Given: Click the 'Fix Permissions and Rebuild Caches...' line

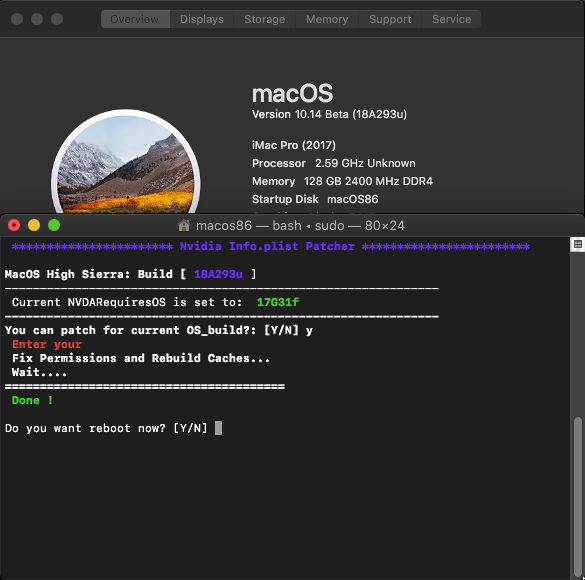Looking at the screenshot, I should pos(141,358).
